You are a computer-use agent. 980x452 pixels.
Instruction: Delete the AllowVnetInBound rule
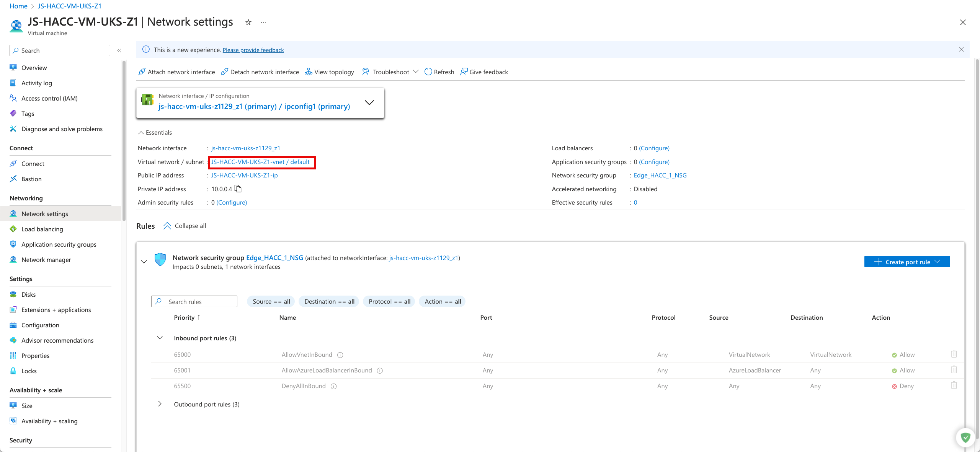click(x=954, y=354)
